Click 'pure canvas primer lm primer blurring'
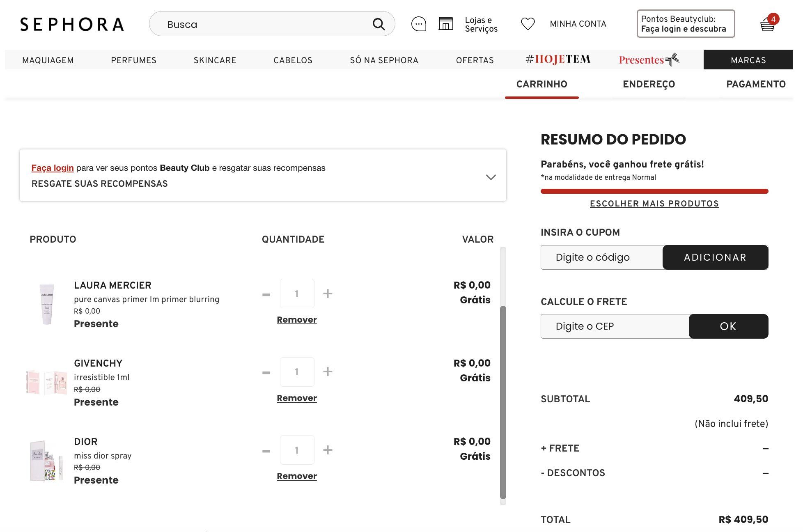 click(147, 299)
